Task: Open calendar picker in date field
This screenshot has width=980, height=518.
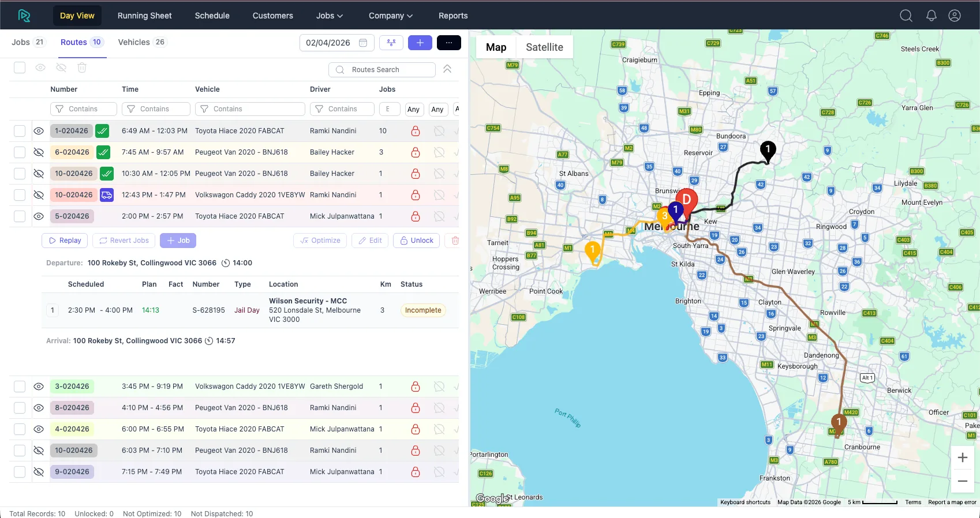Action: coord(363,43)
